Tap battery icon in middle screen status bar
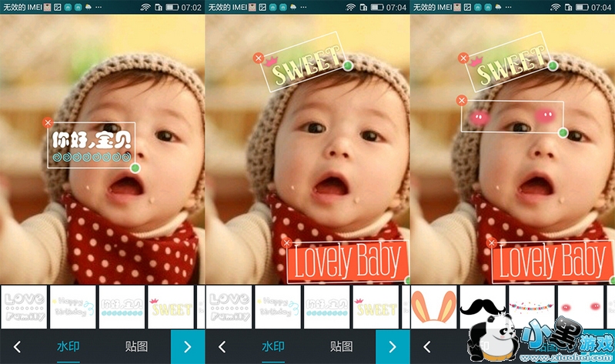The height and width of the screenshot is (364, 615). point(377,7)
